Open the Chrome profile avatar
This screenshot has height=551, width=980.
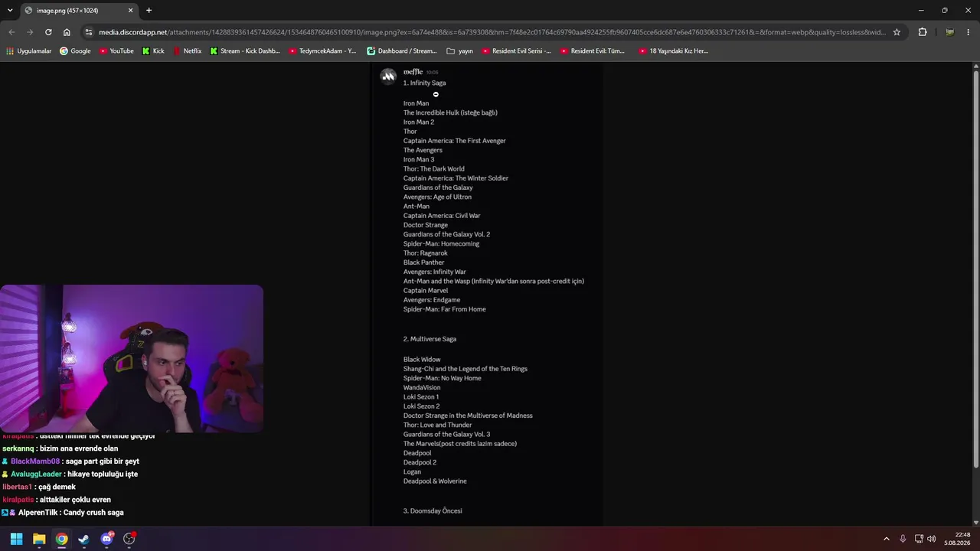[x=949, y=32]
